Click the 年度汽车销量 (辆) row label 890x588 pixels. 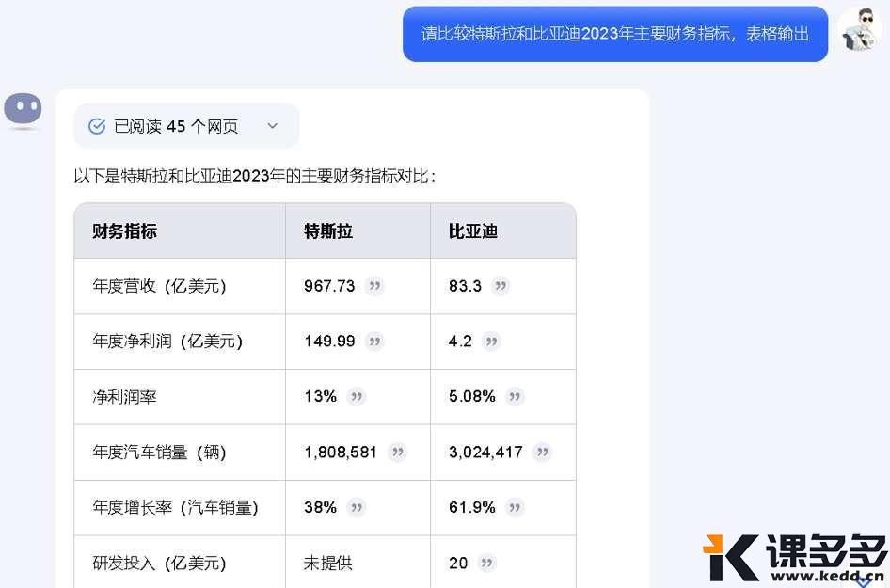click(x=159, y=453)
